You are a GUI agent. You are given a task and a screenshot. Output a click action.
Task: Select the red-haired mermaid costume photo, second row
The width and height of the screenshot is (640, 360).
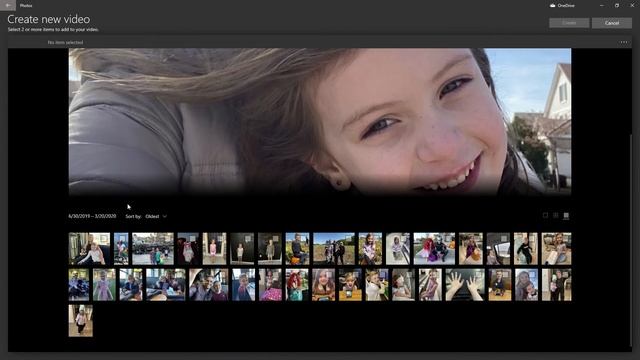point(297,284)
